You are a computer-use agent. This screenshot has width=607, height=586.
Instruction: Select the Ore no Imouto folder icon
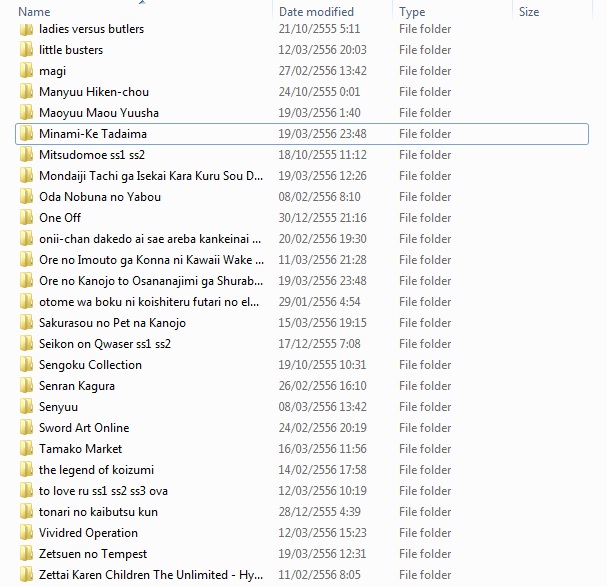click(x=26, y=260)
